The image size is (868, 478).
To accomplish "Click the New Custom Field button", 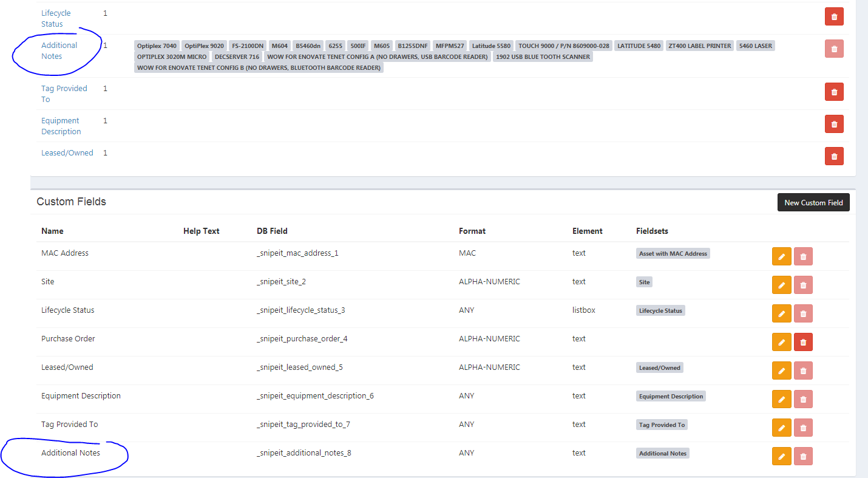I will coord(813,202).
